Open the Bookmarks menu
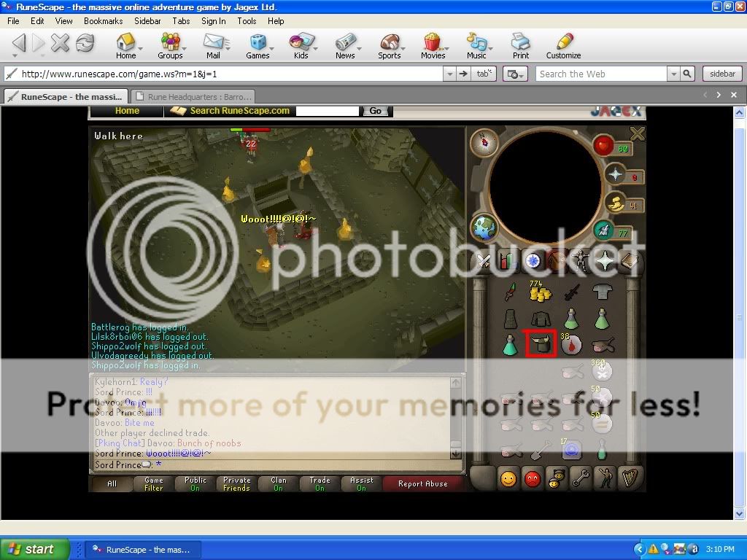747x560 pixels. tap(103, 21)
